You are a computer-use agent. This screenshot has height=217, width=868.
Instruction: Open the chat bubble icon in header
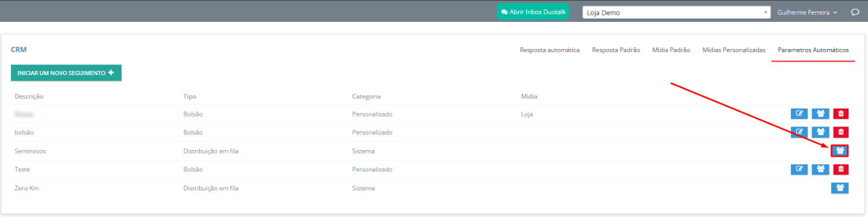coord(855,12)
